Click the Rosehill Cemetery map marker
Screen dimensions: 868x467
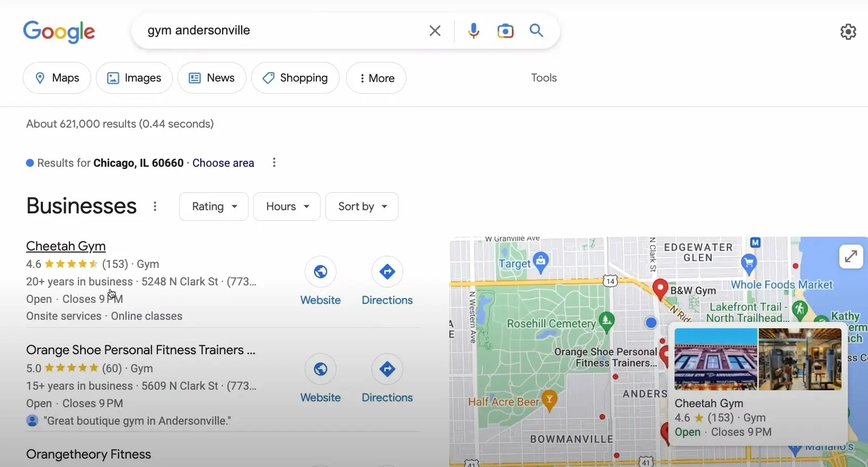607,322
